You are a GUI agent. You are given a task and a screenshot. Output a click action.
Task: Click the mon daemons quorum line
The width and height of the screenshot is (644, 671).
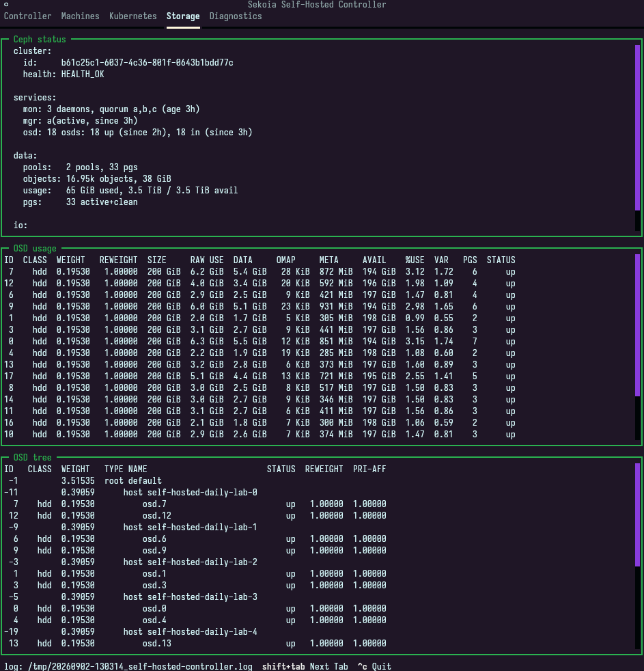pos(111,109)
